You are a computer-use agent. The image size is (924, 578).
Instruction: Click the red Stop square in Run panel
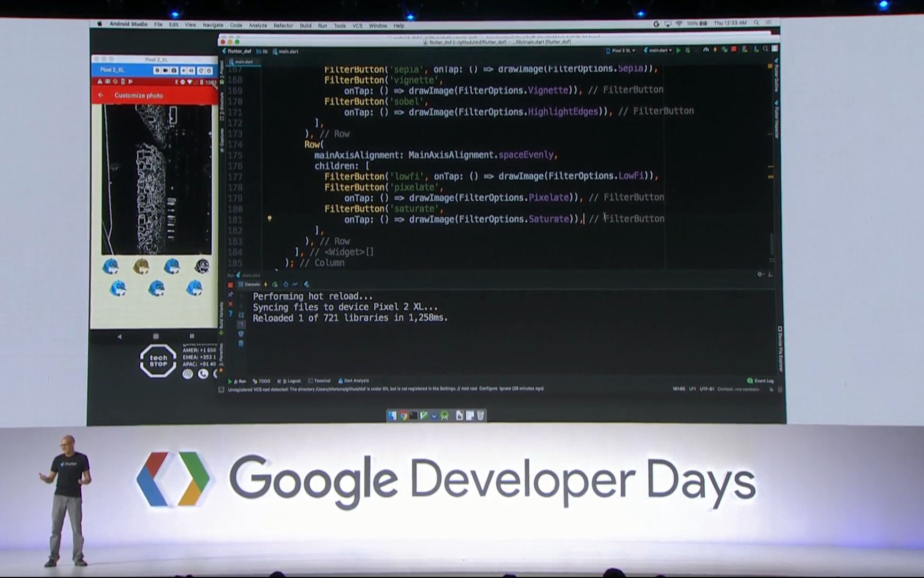[230, 285]
